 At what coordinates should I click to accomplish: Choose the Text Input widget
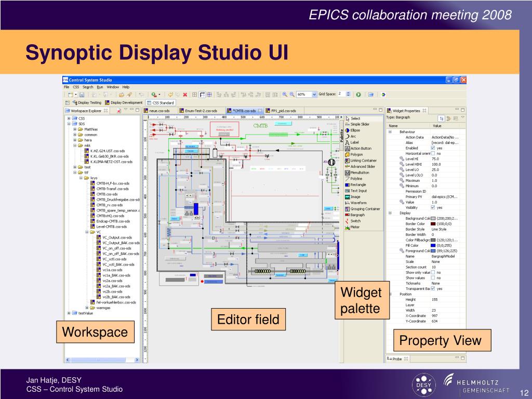[x=356, y=191]
